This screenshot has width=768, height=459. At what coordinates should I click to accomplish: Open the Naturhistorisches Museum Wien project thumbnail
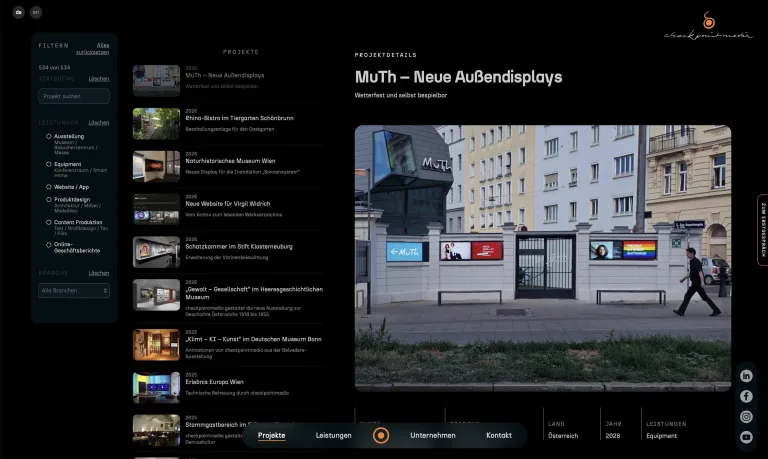point(156,166)
